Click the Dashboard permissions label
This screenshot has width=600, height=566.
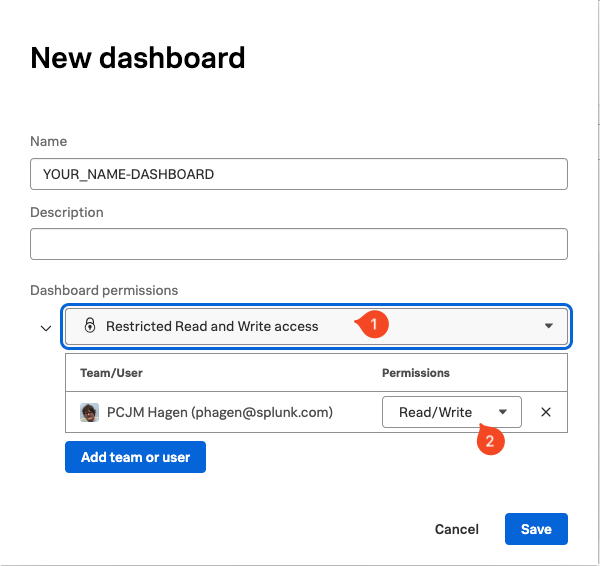104,290
